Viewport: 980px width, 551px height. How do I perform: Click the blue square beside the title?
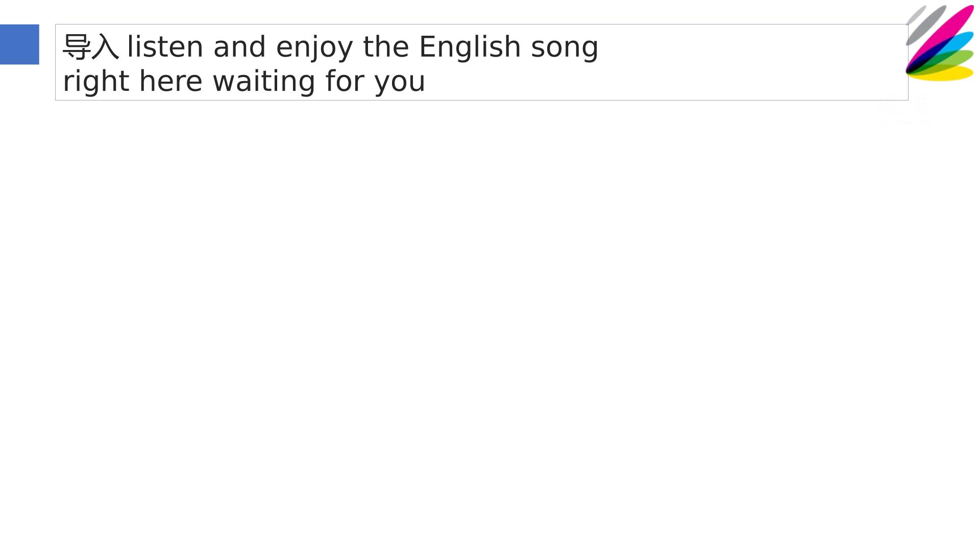19,44
